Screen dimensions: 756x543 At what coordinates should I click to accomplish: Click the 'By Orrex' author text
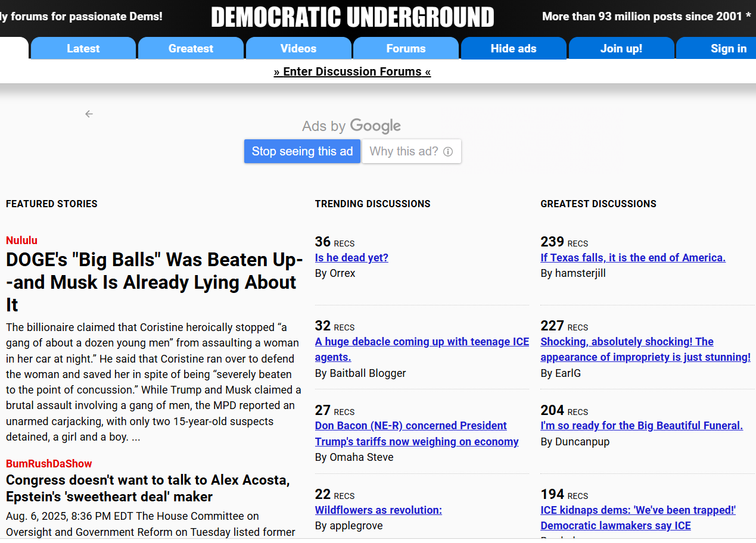click(x=335, y=273)
